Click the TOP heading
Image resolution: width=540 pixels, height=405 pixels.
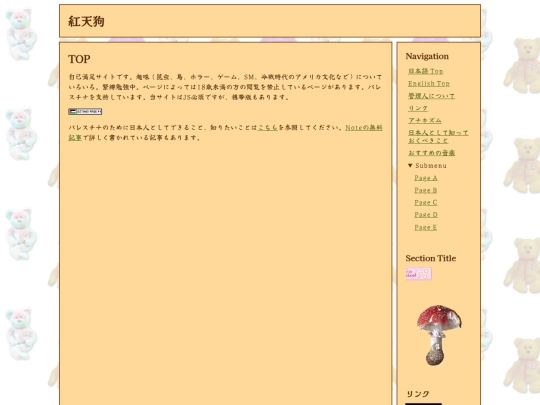pos(79,59)
